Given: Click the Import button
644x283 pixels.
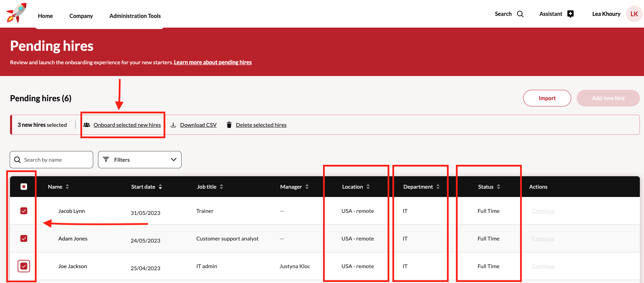Looking at the screenshot, I should pos(547,98).
